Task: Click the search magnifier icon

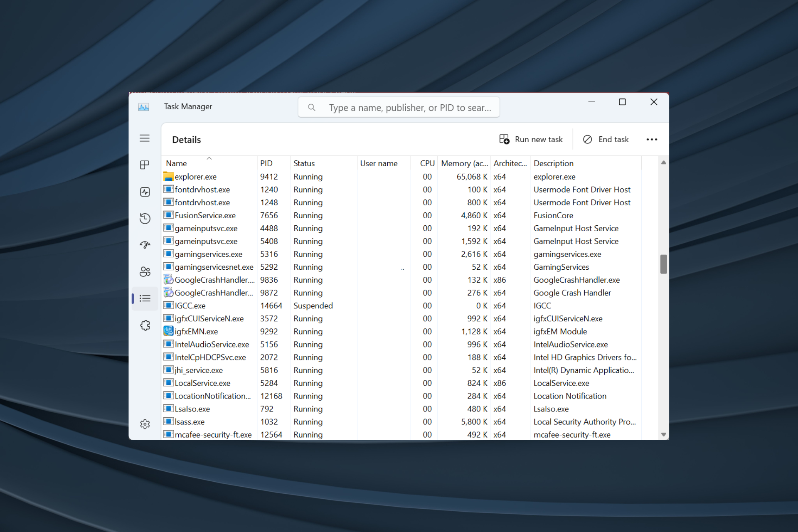Action: (x=312, y=108)
